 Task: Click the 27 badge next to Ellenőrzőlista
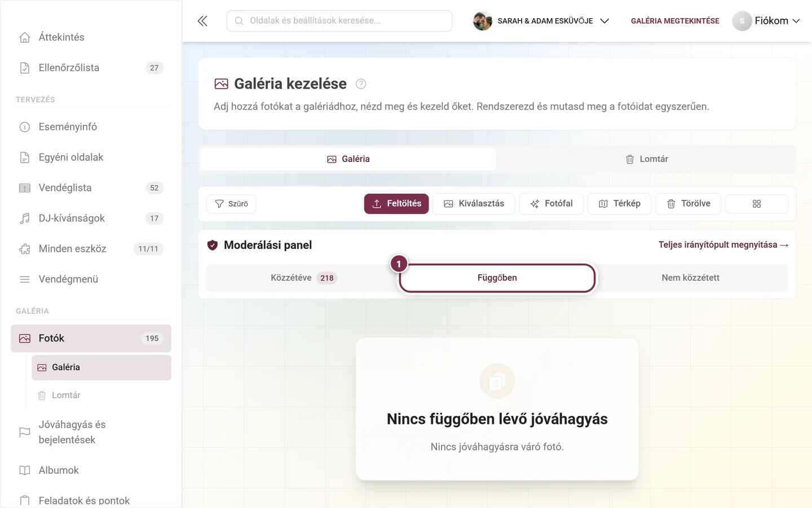tap(155, 68)
